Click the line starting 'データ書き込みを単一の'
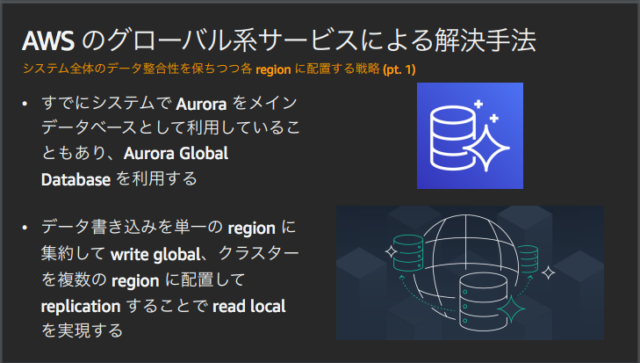Image resolution: width=640 pixels, height=363 pixels. pos(169,228)
